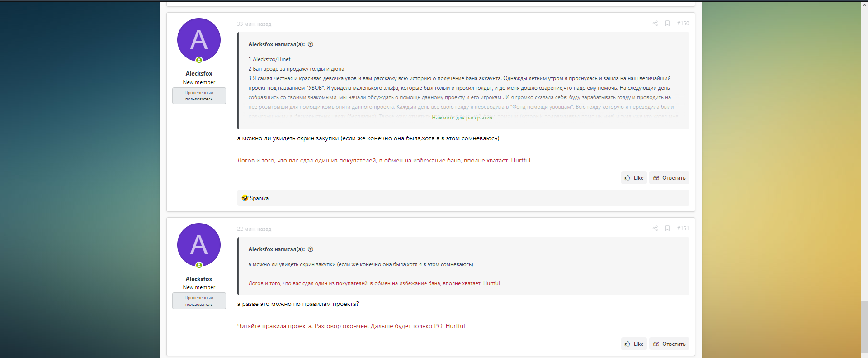Click the '33 мин. назад' timestamp

click(x=254, y=24)
